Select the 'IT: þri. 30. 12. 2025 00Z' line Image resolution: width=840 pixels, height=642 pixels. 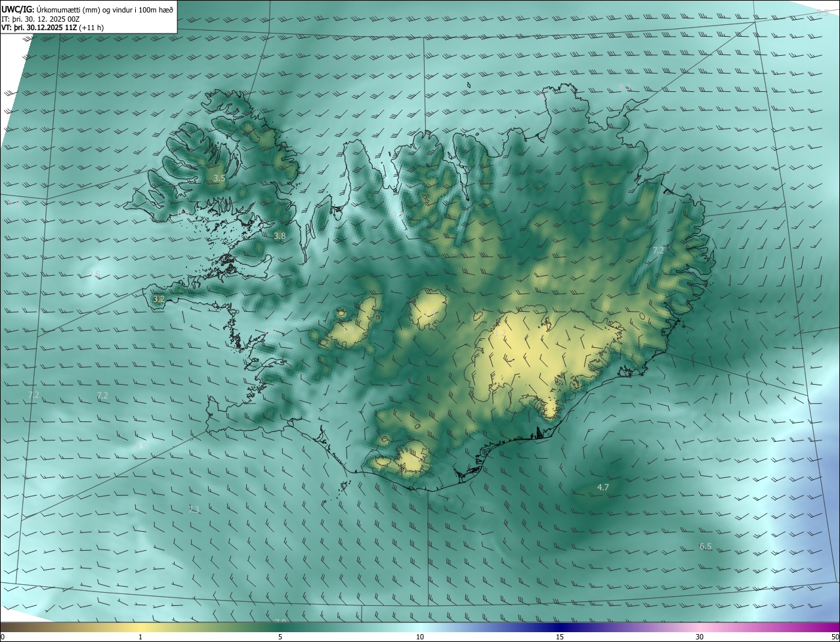pos(41,18)
